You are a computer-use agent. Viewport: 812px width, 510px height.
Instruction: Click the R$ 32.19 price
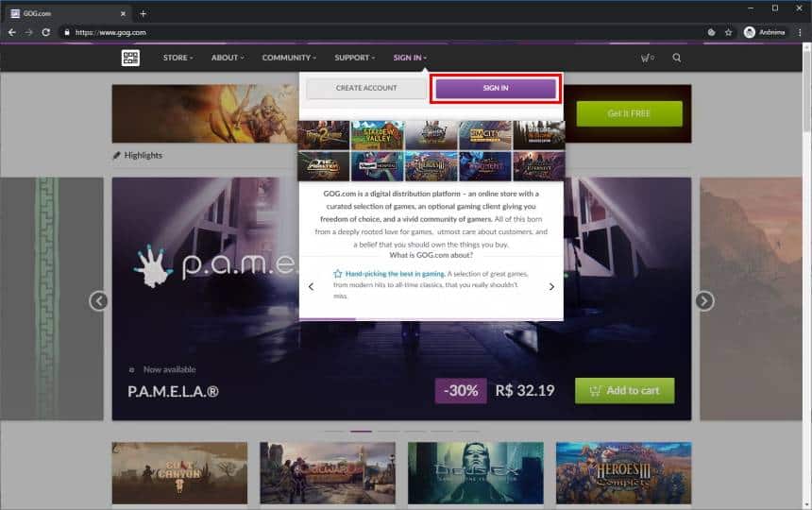click(x=525, y=390)
